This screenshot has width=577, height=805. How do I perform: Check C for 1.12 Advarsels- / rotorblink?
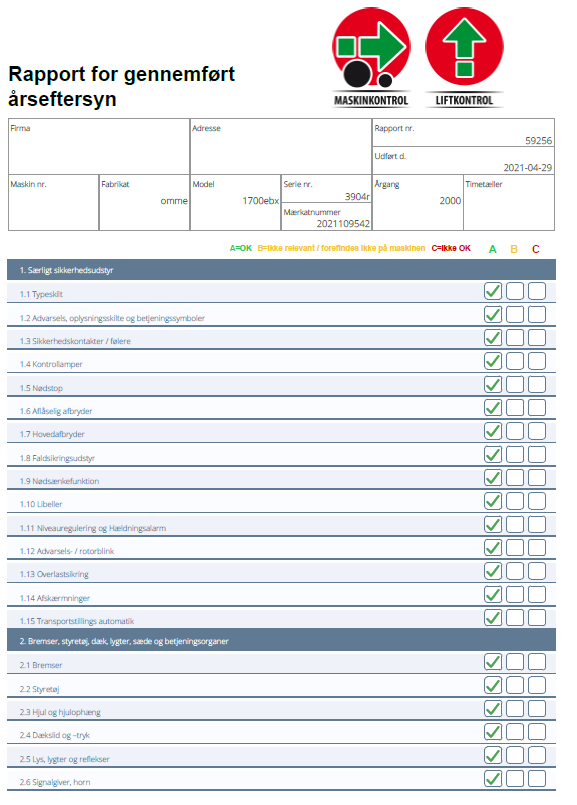pos(537,548)
